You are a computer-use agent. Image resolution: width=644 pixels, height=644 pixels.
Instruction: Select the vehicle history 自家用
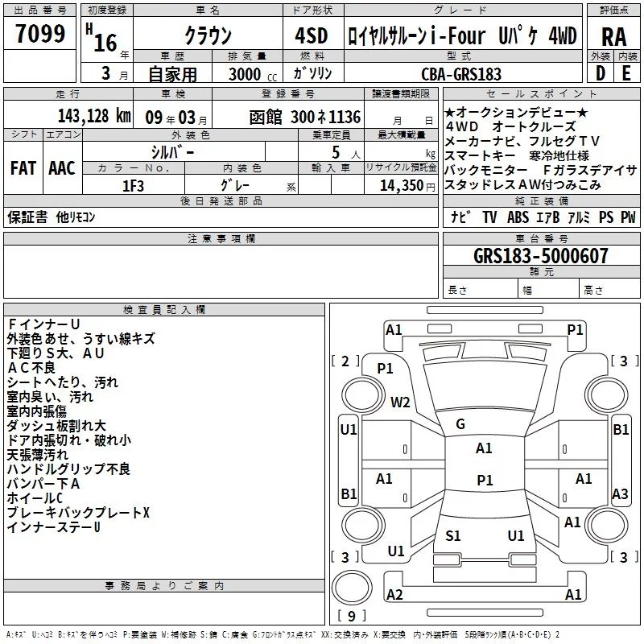172,74
